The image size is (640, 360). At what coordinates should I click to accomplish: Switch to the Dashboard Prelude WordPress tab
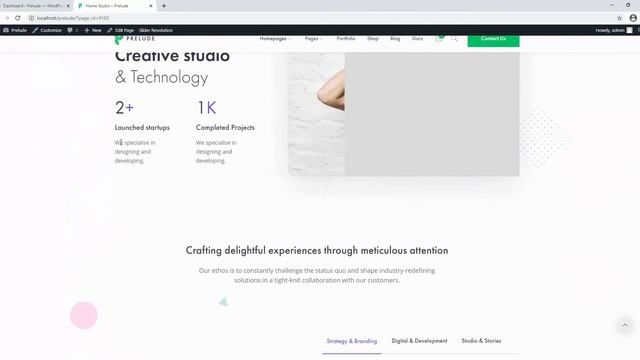(36, 6)
